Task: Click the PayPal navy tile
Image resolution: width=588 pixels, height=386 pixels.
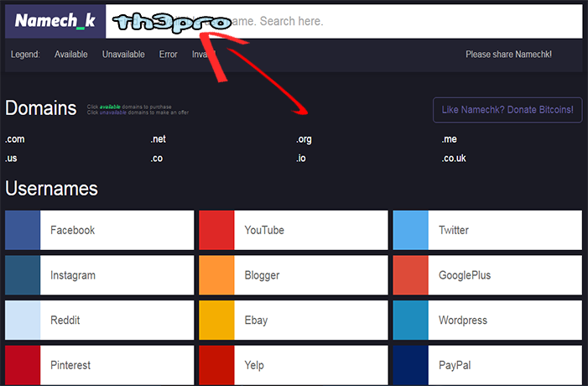Action: [x=411, y=365]
